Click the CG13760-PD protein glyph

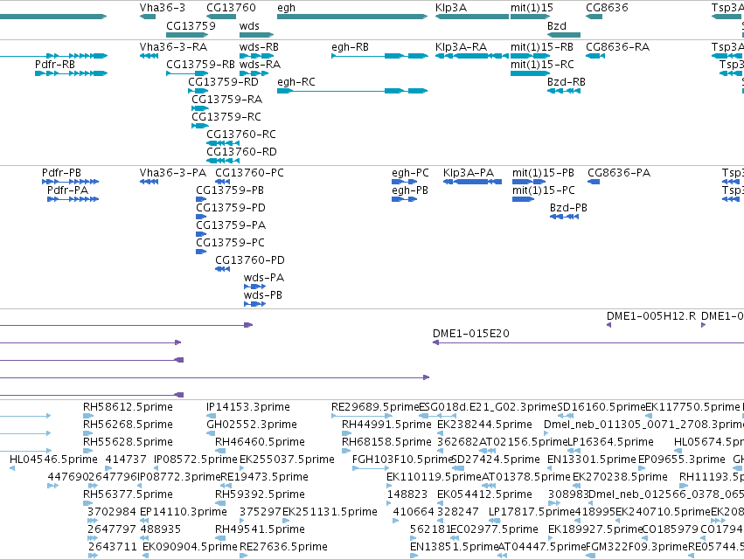[223, 269]
